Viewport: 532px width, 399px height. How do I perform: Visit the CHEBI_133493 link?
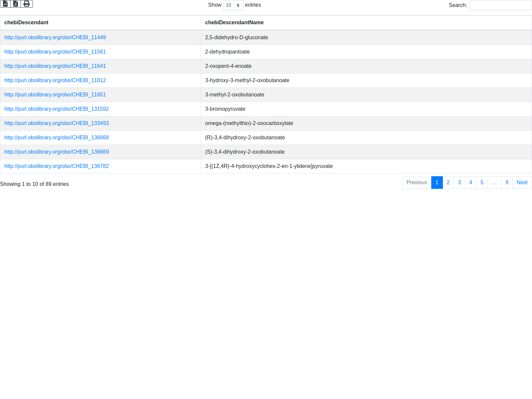(57, 123)
